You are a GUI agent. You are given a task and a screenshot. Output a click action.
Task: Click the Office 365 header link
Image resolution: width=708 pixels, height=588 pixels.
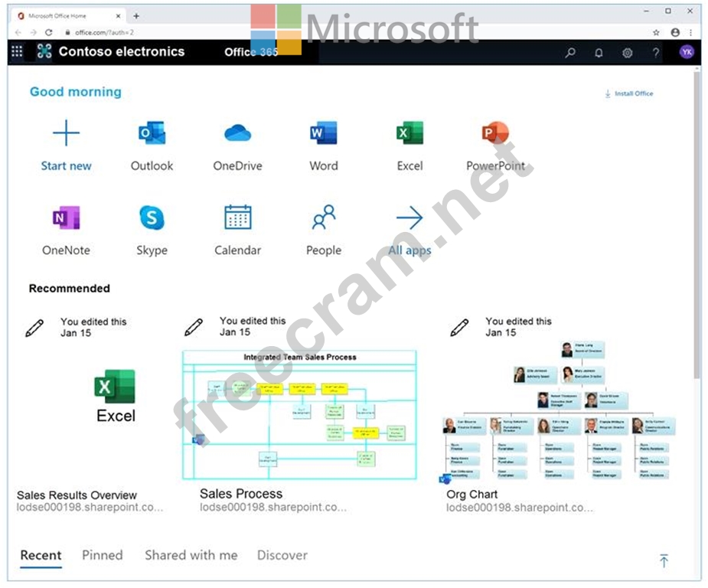251,52
